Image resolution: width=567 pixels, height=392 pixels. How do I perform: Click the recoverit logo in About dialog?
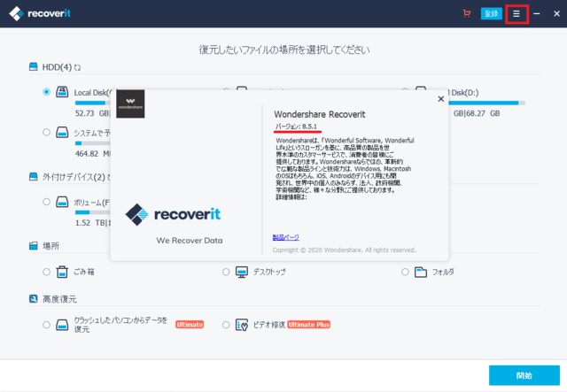[x=173, y=214]
